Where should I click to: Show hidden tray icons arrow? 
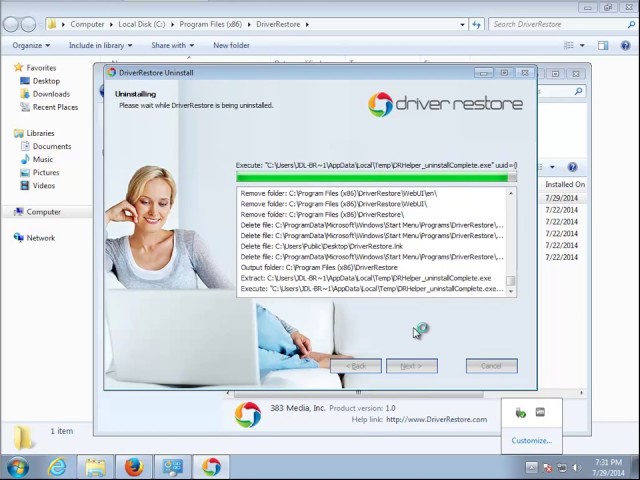point(531,467)
